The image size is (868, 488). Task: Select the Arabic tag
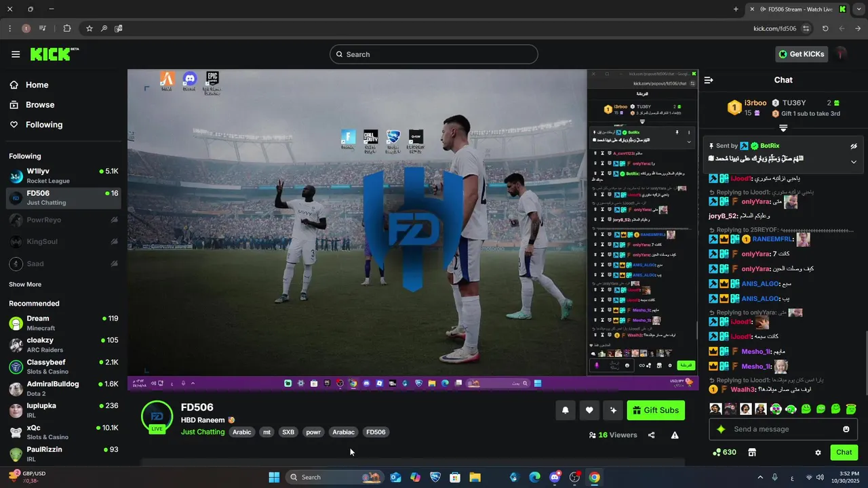point(242,432)
